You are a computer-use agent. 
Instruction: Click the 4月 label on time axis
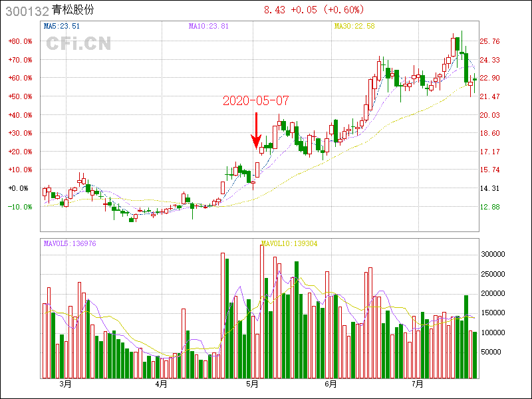[x=160, y=384]
